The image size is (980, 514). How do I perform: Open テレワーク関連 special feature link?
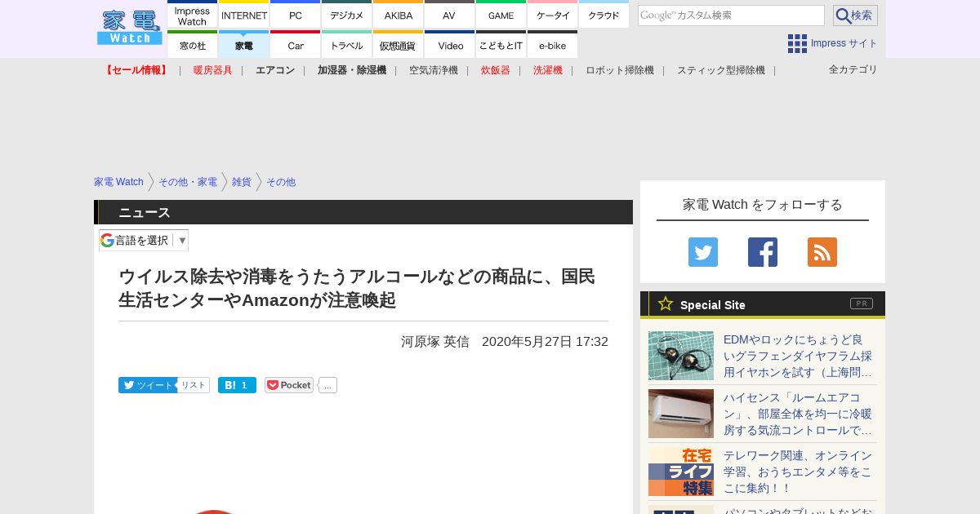point(798,472)
